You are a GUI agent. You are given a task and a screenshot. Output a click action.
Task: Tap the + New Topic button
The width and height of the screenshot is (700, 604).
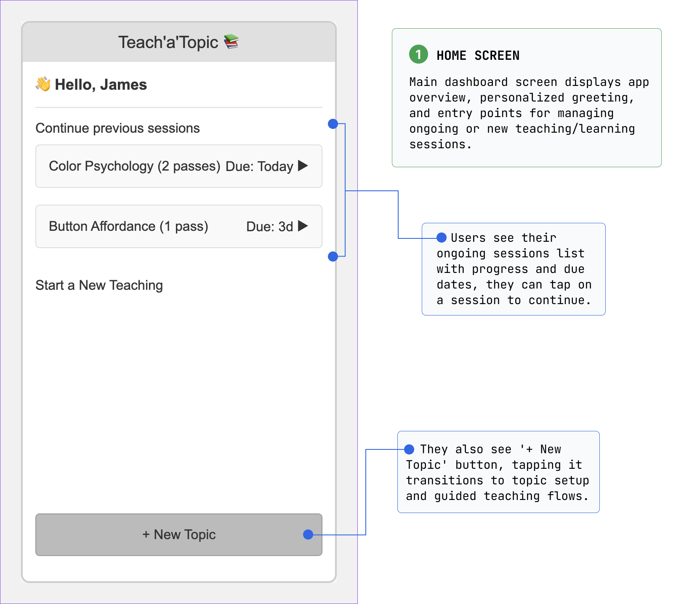[178, 535]
